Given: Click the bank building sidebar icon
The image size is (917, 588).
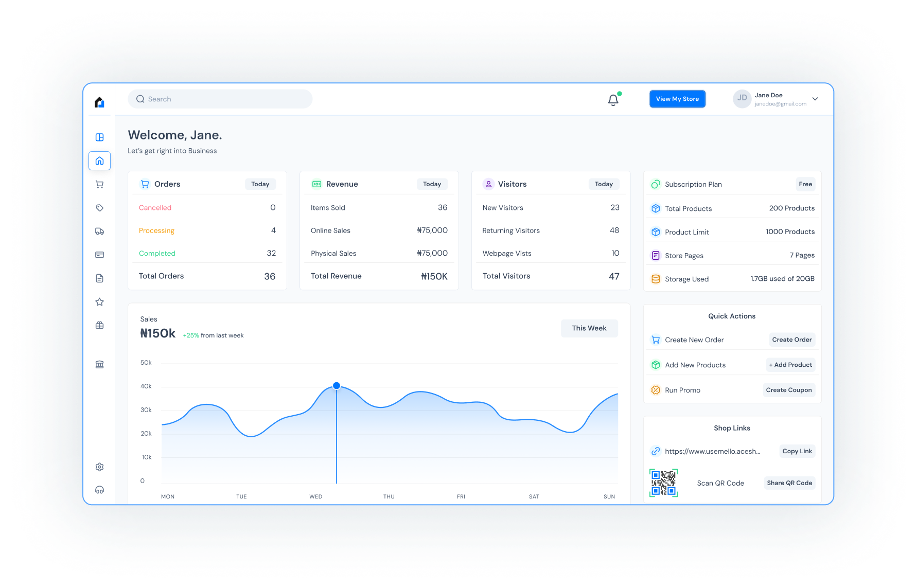Looking at the screenshot, I should click(x=100, y=364).
